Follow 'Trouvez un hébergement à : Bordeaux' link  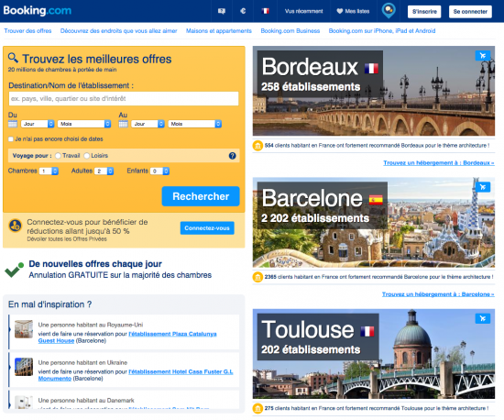[x=439, y=162]
